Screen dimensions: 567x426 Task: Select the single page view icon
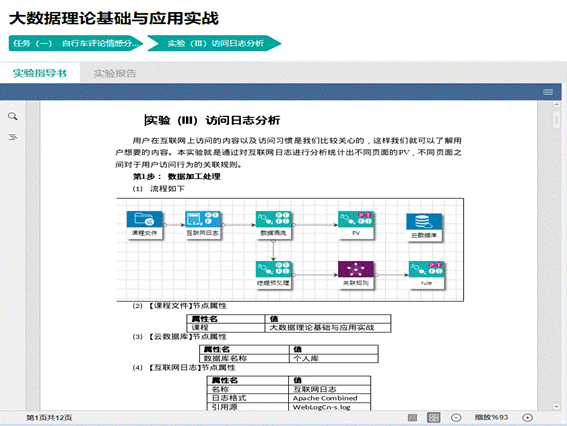[x=412, y=418]
